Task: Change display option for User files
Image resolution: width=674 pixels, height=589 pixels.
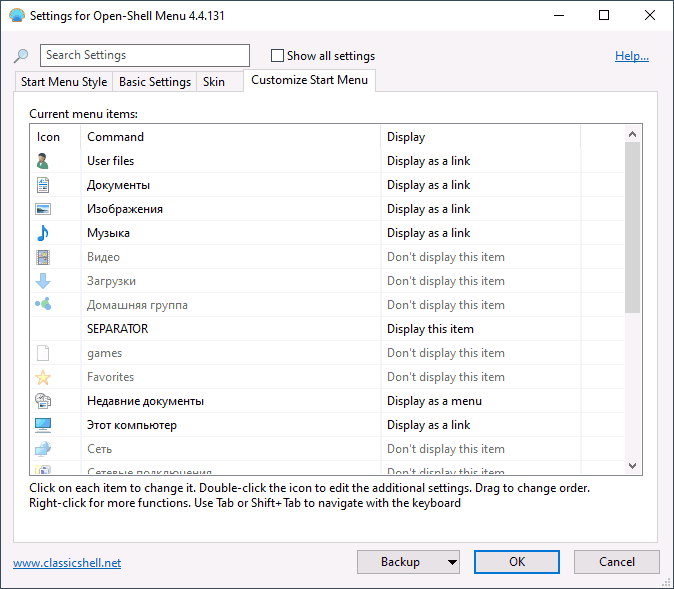Action: click(x=429, y=161)
